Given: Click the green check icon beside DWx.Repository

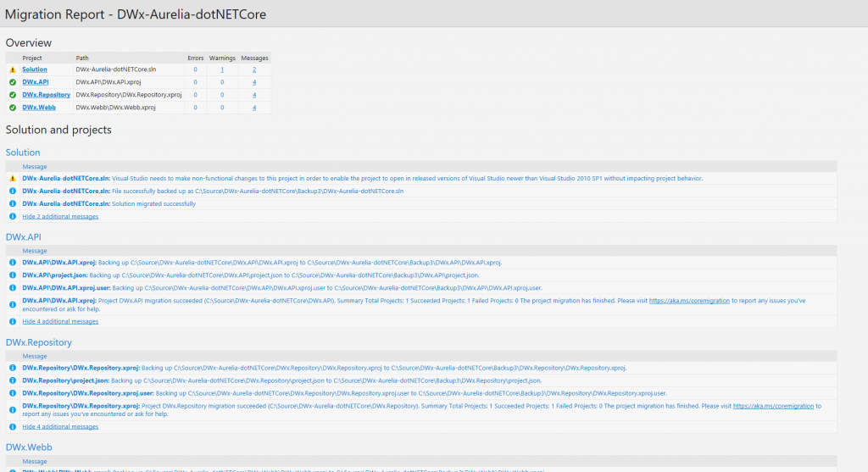Looking at the screenshot, I should [x=13, y=95].
